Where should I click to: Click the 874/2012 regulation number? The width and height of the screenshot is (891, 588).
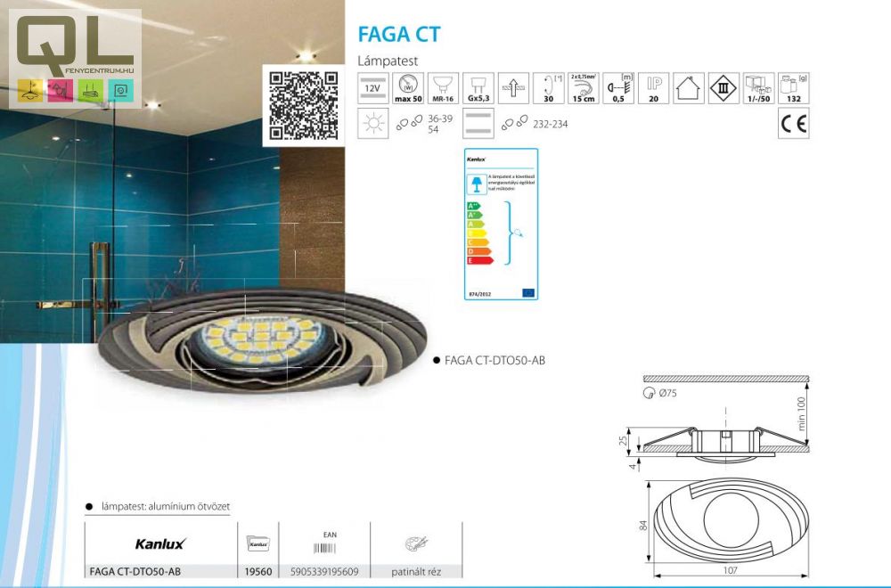click(481, 294)
